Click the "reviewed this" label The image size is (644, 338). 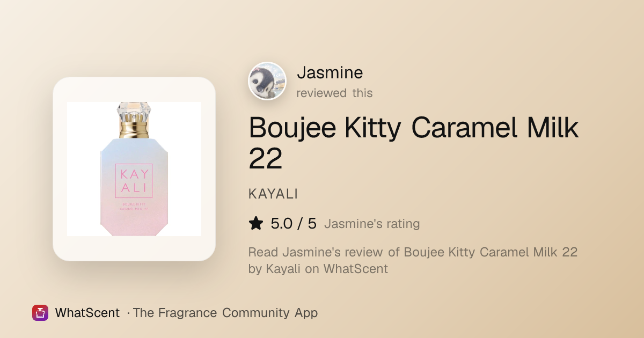(334, 93)
